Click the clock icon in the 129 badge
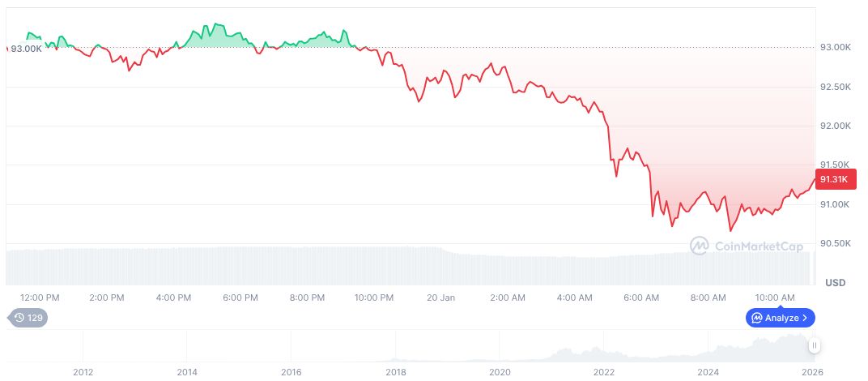The height and width of the screenshot is (381, 868). click(18, 318)
